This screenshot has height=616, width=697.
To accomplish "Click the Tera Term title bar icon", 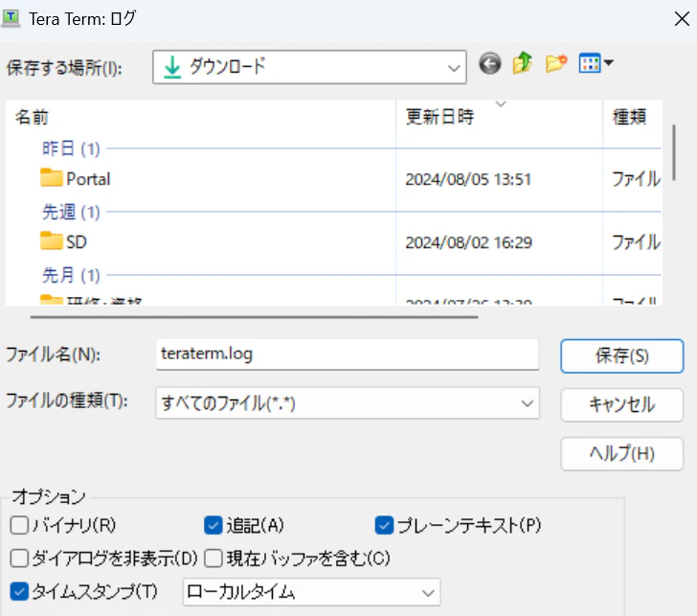I will (11, 18).
